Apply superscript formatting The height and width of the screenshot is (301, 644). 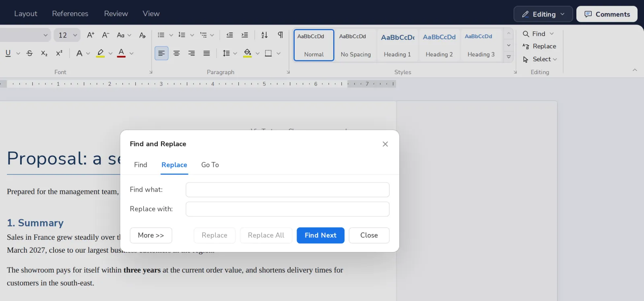(59, 53)
